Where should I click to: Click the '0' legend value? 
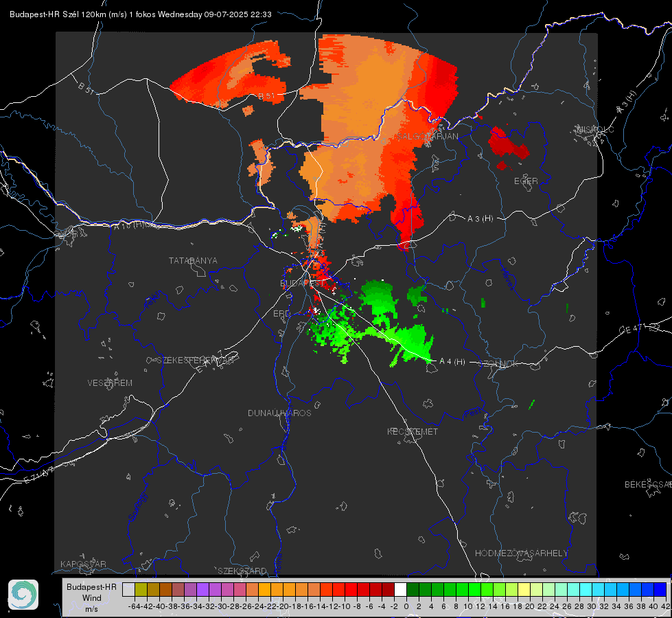point(406,606)
